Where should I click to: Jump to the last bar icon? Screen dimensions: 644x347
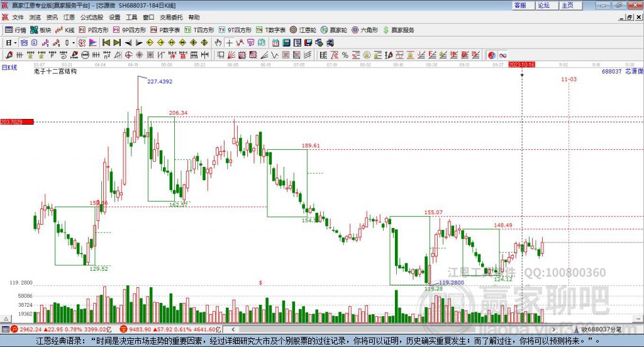click(x=117, y=43)
